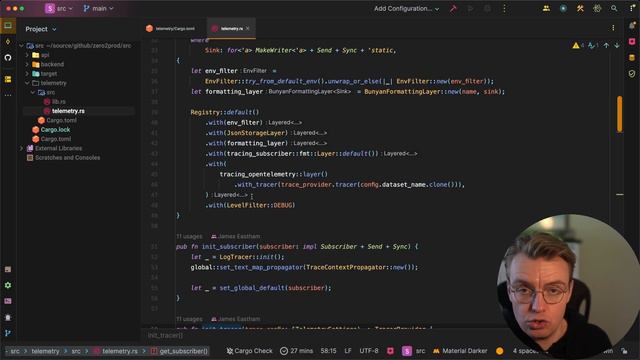Image resolution: width=640 pixels, height=360 pixels.
Task: Open the src project selector dropdown
Action: coord(59,8)
